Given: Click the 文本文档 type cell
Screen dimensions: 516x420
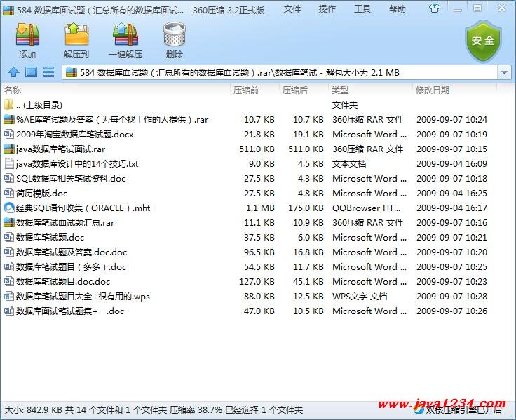Looking at the screenshot, I should 349,163.
